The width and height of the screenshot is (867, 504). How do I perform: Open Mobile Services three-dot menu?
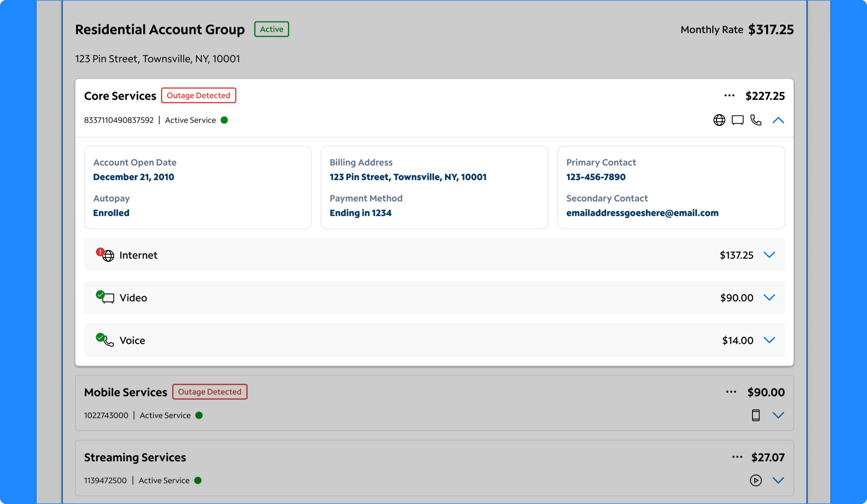(x=731, y=392)
